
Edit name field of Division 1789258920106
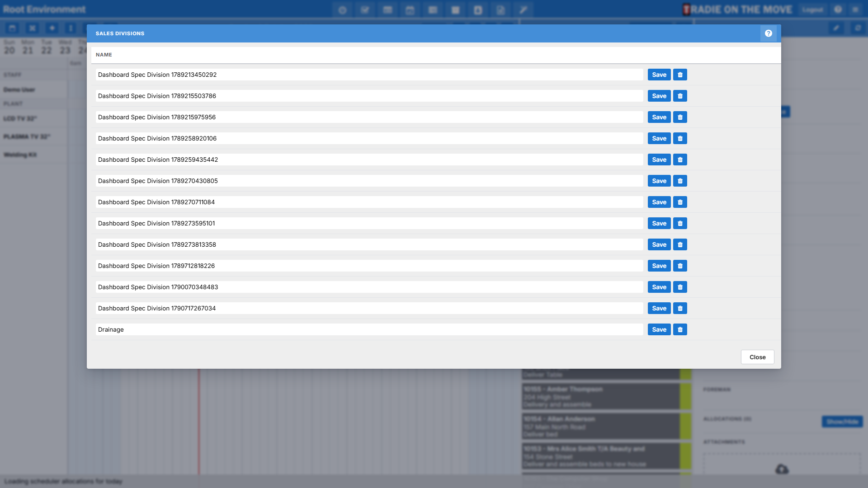tap(369, 138)
